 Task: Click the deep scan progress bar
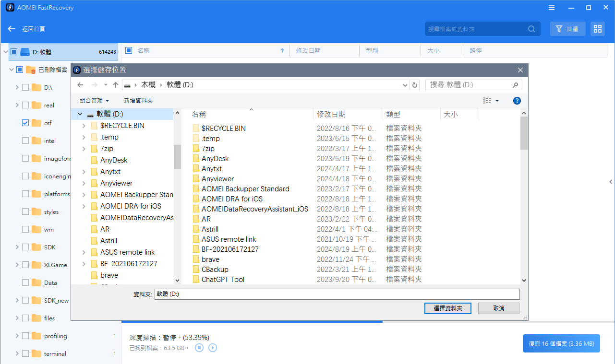coord(368,322)
